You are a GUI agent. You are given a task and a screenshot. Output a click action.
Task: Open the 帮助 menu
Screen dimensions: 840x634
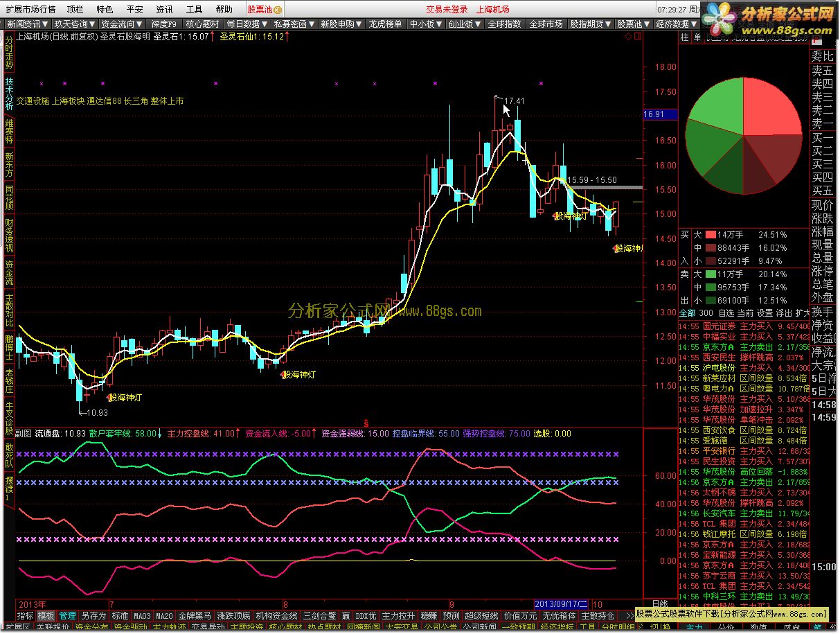224,9
